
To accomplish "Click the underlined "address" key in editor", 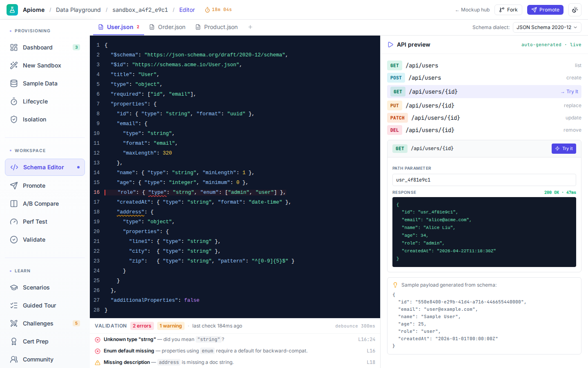I will [x=131, y=212].
